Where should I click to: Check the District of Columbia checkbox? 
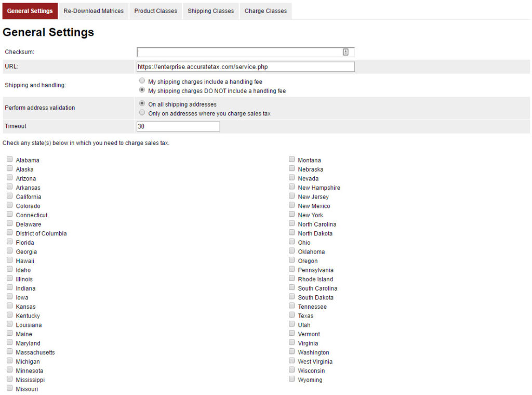coord(9,232)
